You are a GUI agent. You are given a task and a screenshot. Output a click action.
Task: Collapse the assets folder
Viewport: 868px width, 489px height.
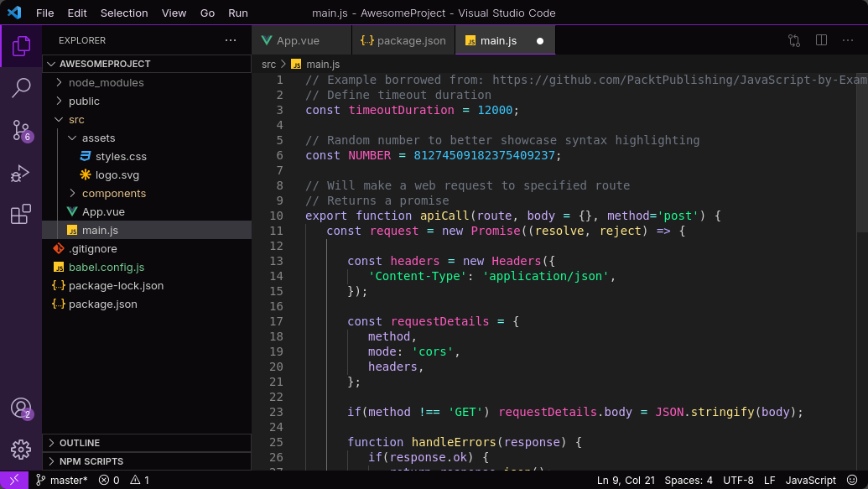[147, 138]
